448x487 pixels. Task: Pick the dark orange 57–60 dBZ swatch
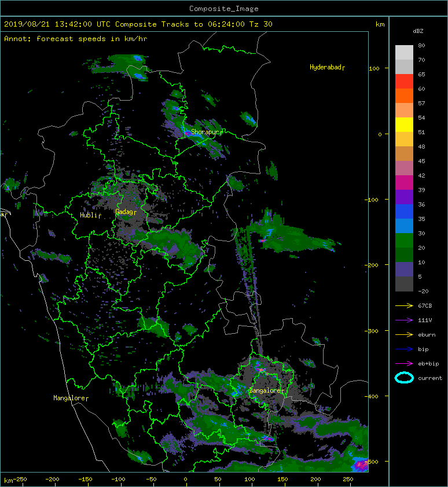[x=404, y=95]
